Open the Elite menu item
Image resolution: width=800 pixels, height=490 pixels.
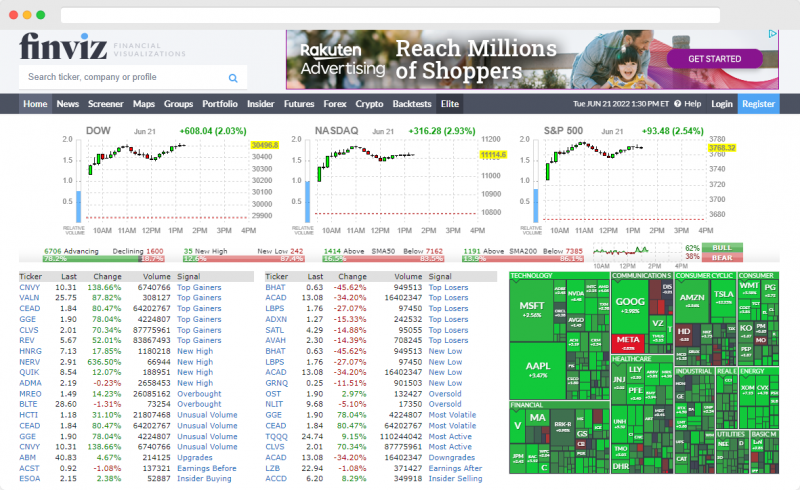[449, 104]
